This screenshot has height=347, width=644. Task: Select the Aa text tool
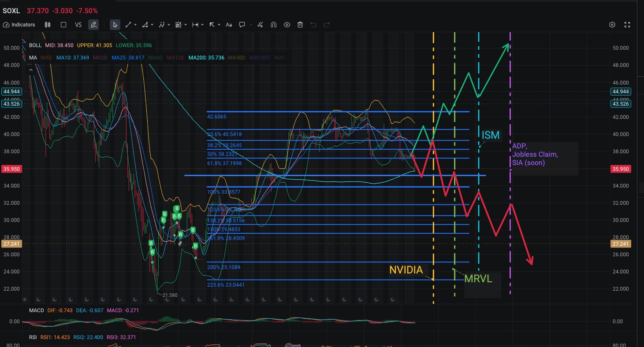click(229, 25)
